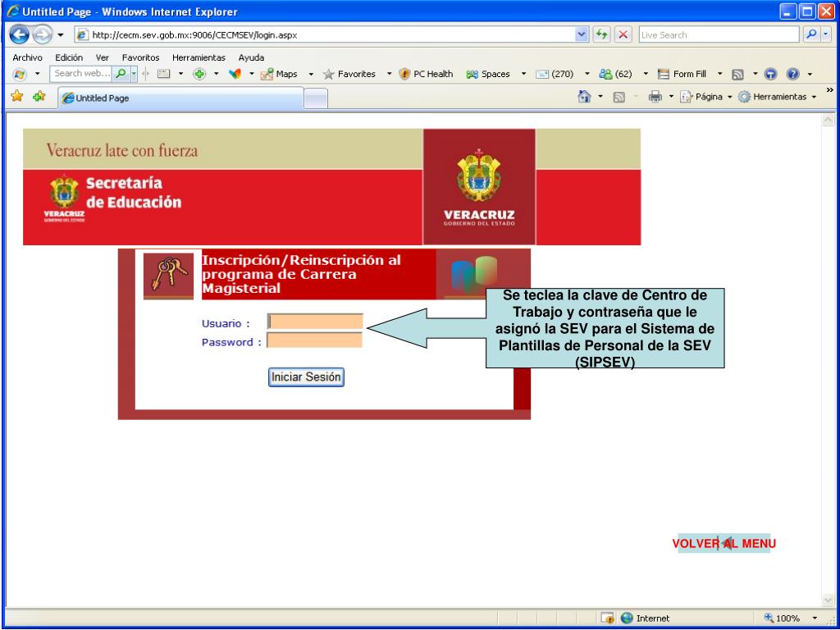Click the vertical scrollbar down arrow
This screenshot has height=630, width=840.
(x=828, y=601)
